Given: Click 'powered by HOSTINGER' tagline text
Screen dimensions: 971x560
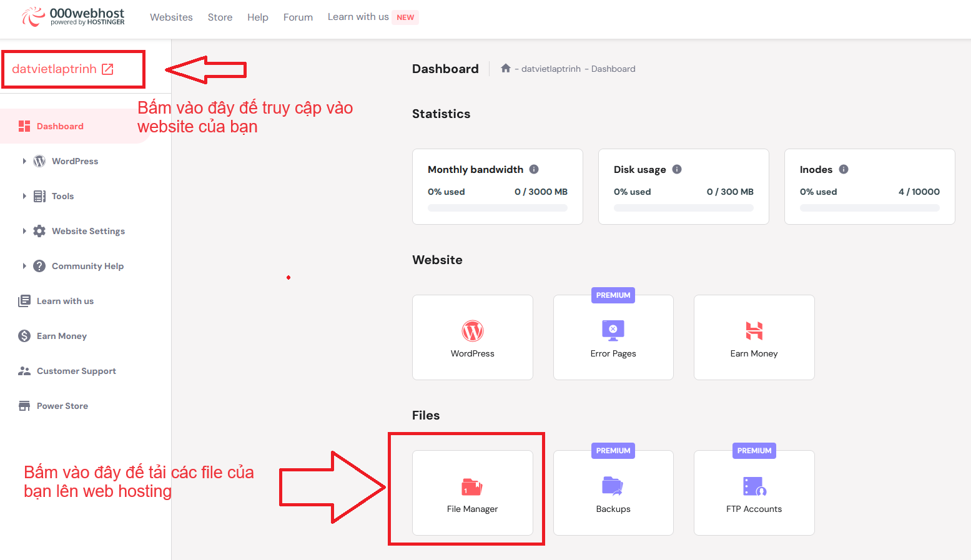Looking at the screenshot, I should tap(87, 22).
